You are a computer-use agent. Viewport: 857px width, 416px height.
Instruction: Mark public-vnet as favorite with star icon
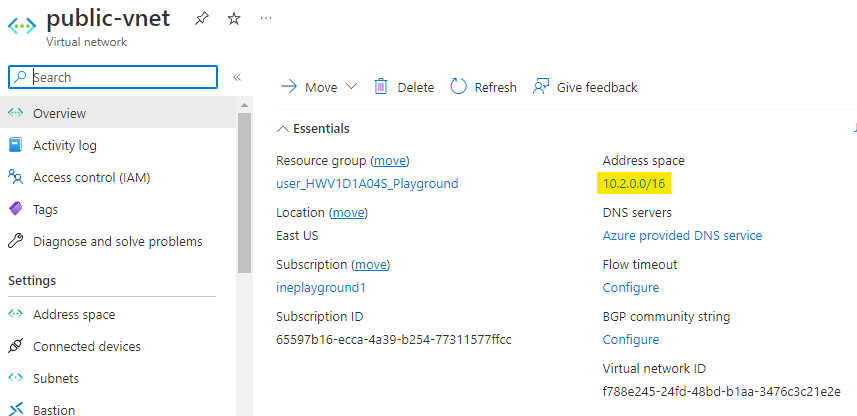[233, 19]
